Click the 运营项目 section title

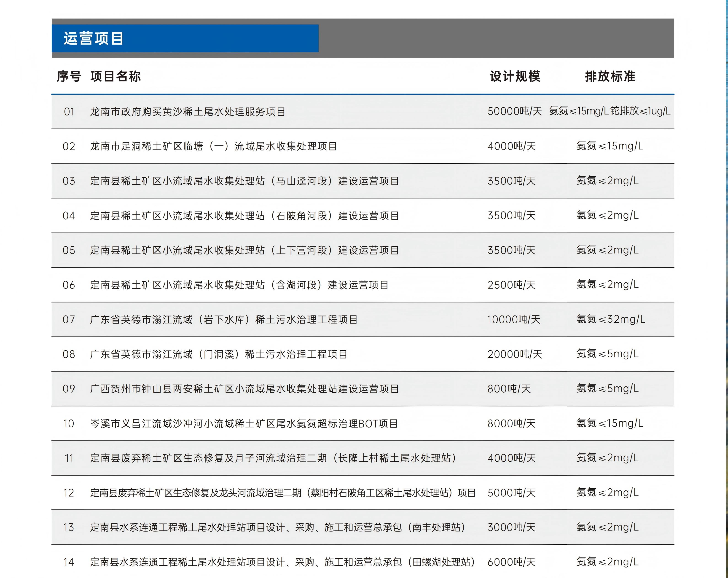point(94,38)
